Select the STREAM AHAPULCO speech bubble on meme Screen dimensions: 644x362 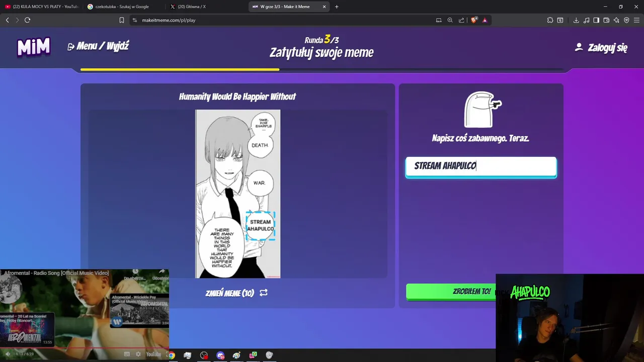[x=261, y=225]
